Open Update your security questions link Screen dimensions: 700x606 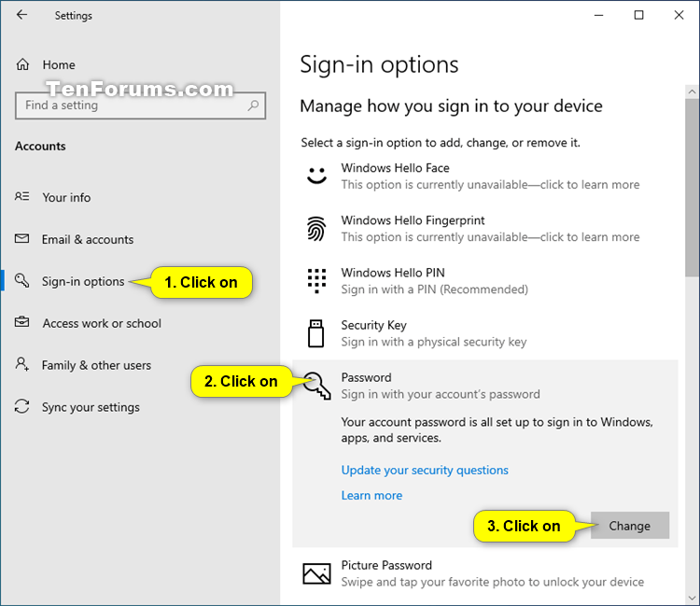tap(425, 470)
